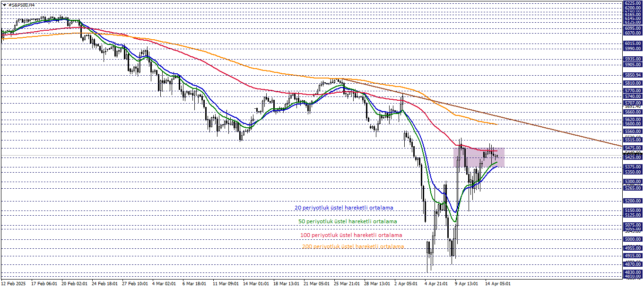Click the 200 periyotluk üstel hareketli ortalama label
This screenshot has height=289, width=644.
coord(353,246)
